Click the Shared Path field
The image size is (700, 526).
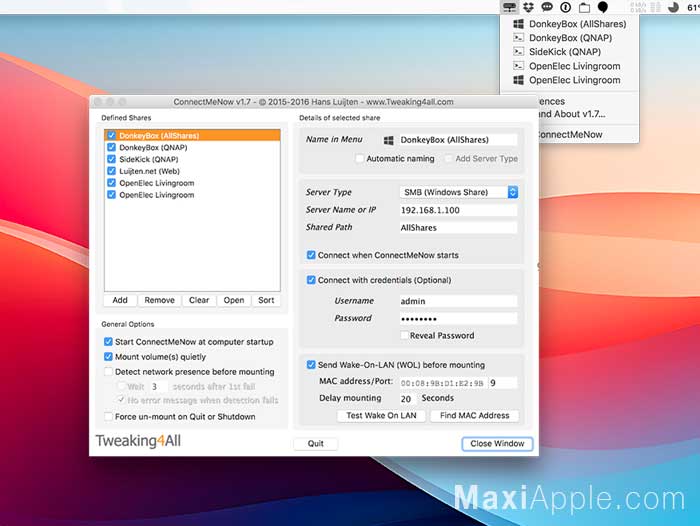[x=458, y=227]
